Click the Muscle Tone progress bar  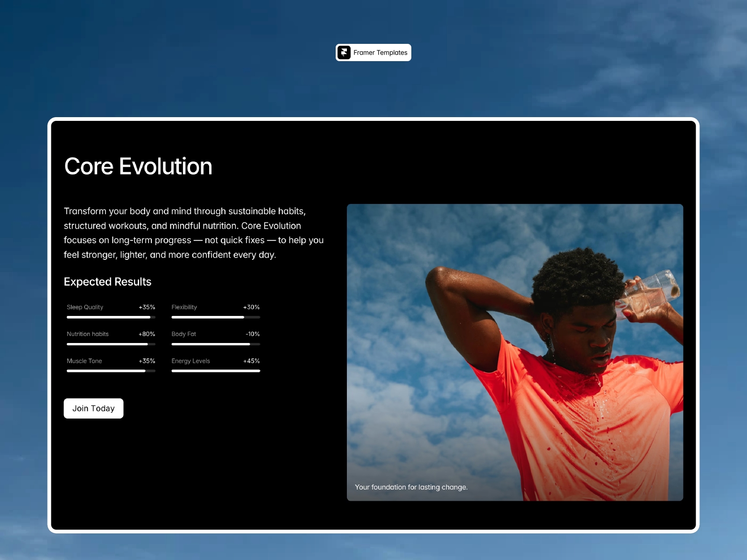[x=111, y=371]
